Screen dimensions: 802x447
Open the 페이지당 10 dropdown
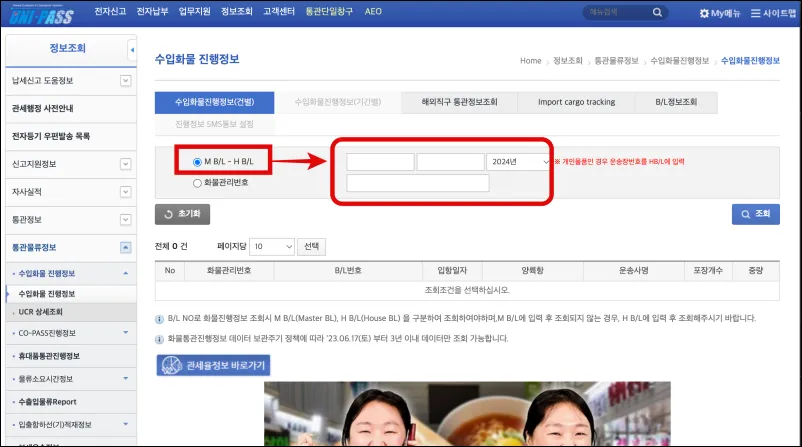[x=272, y=247]
